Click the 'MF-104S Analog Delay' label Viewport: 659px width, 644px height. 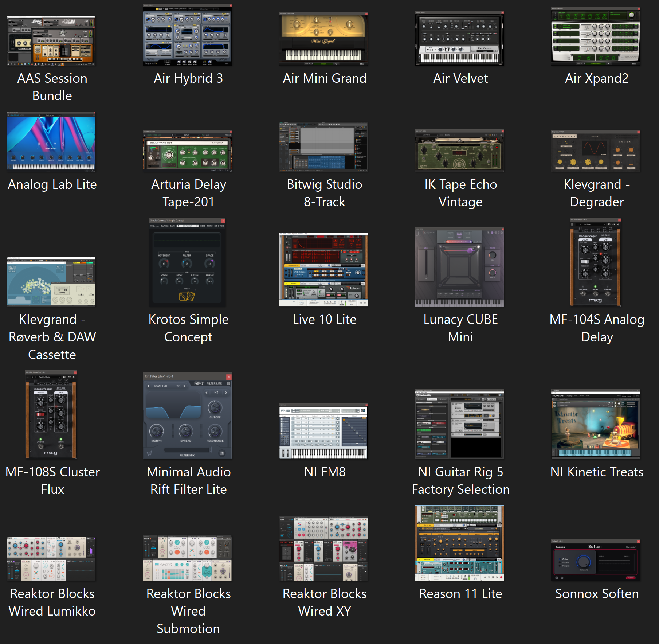597,328
